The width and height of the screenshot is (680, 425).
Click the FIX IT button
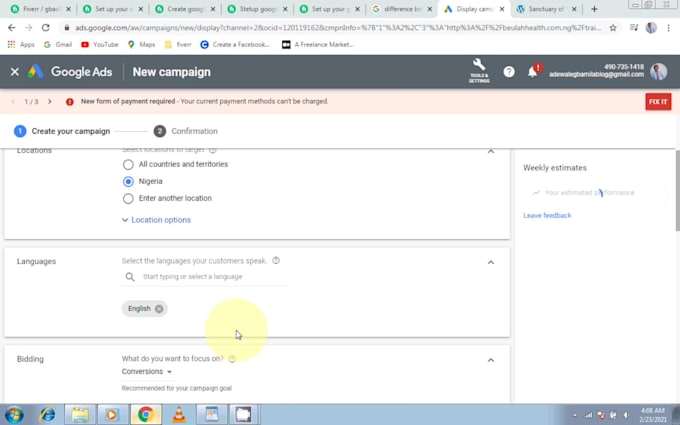[658, 101]
